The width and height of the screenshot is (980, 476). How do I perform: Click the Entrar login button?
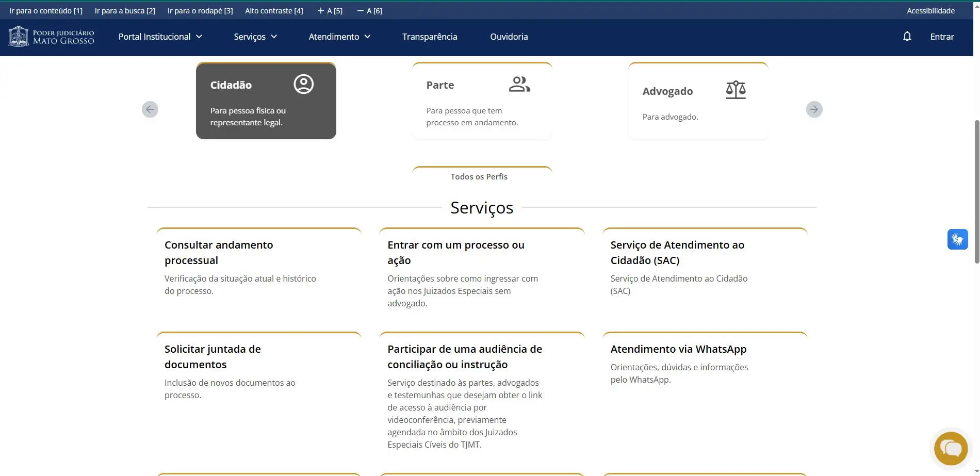tap(942, 37)
